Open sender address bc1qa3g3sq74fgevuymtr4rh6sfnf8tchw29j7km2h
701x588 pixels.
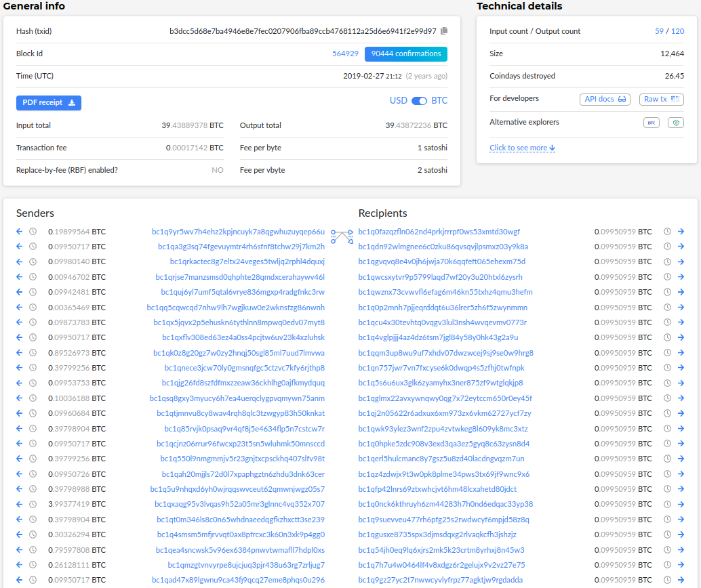(241, 246)
